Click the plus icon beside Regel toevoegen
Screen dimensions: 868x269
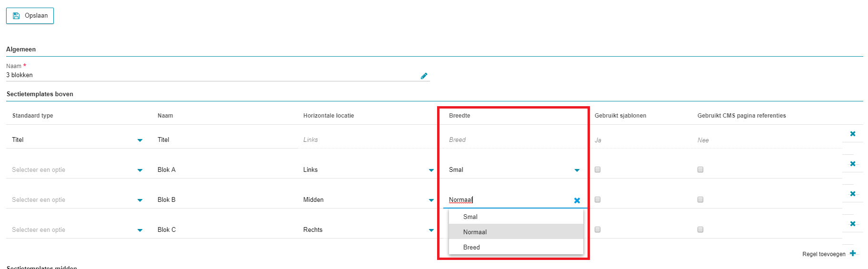point(853,253)
